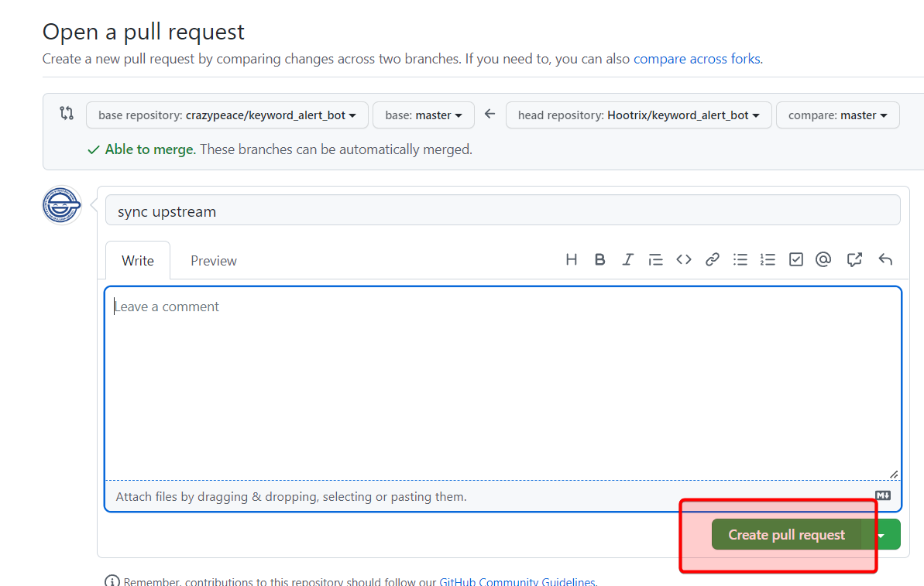Click the heading formatting icon
The width and height of the screenshot is (924, 586).
pos(572,260)
